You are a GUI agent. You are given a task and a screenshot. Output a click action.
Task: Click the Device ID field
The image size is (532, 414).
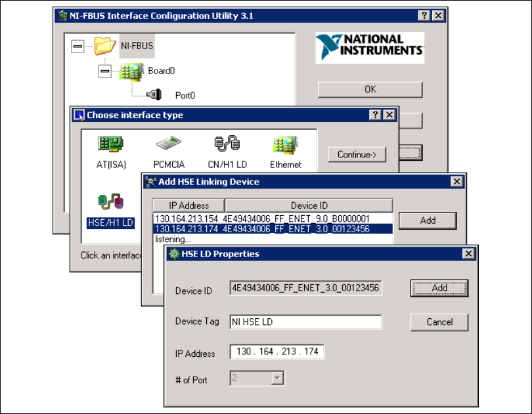(305, 288)
